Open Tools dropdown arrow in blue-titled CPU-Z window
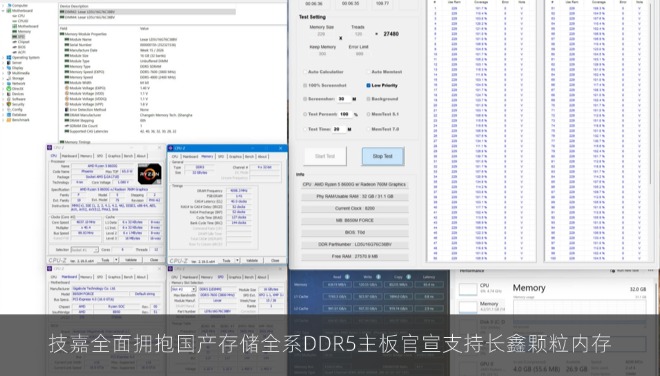The width and height of the screenshot is (660, 376). 237,261
